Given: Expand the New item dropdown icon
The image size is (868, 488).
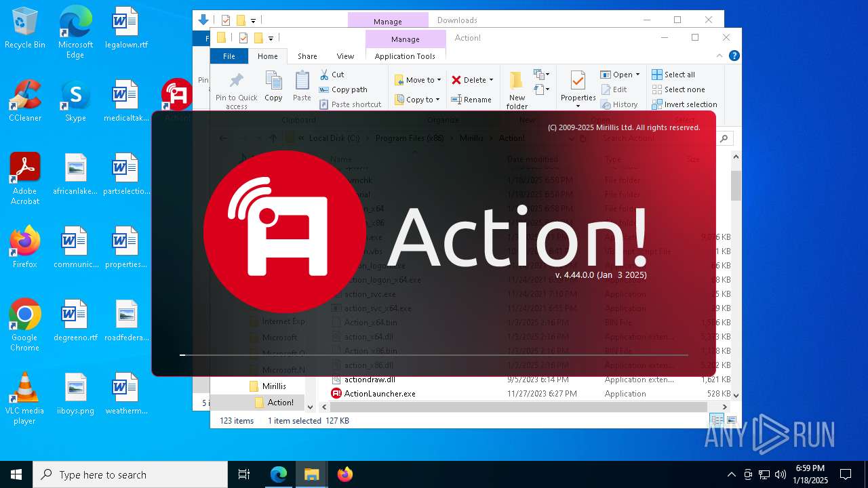Looking at the screenshot, I should pyautogui.click(x=541, y=75).
